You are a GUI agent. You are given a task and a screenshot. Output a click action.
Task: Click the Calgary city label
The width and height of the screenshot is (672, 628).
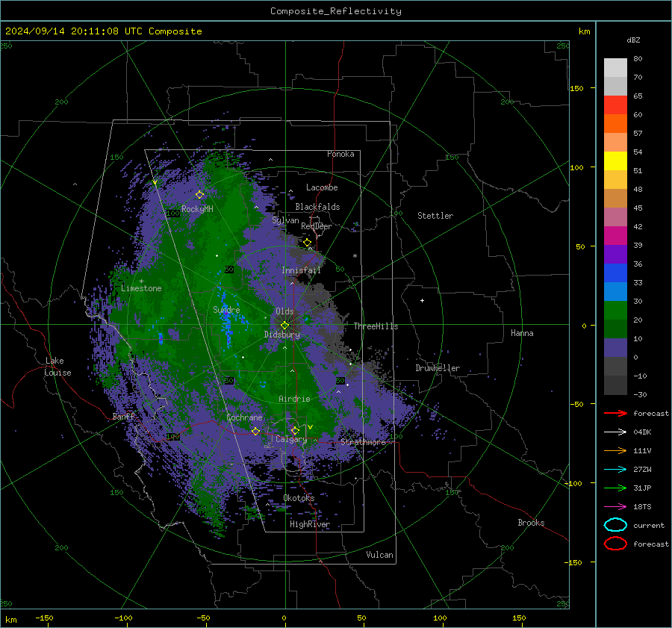pos(291,439)
